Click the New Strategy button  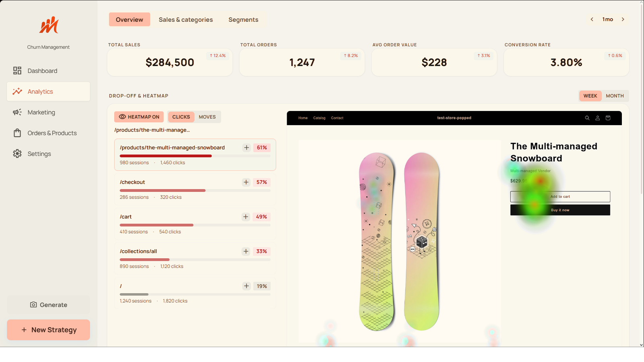(x=48, y=330)
